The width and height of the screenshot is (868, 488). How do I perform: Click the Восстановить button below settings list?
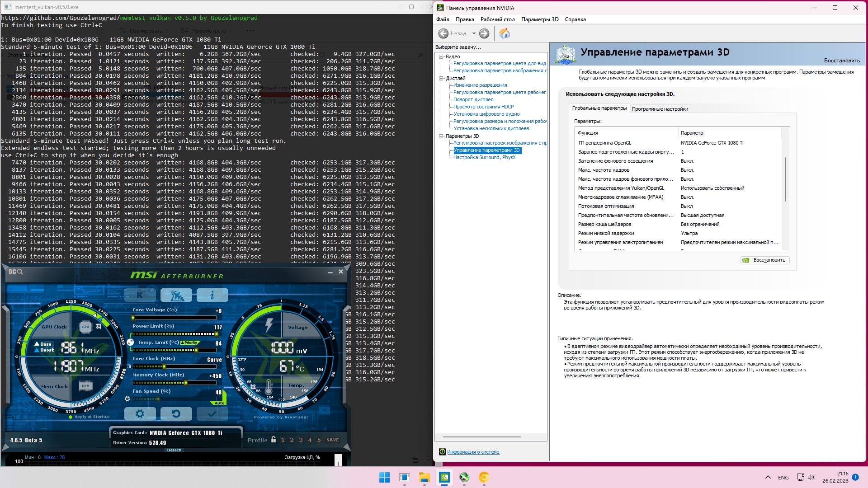tap(765, 260)
